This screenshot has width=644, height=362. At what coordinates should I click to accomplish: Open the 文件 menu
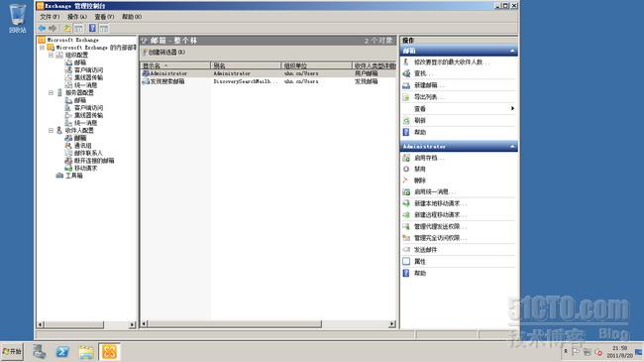tap(50, 17)
